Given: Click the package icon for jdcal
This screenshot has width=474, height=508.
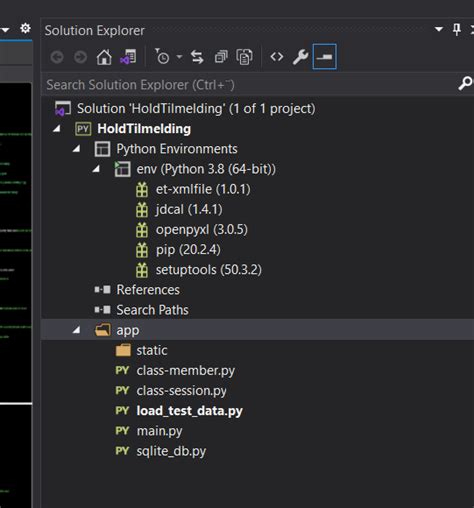Looking at the screenshot, I should tap(142, 210).
